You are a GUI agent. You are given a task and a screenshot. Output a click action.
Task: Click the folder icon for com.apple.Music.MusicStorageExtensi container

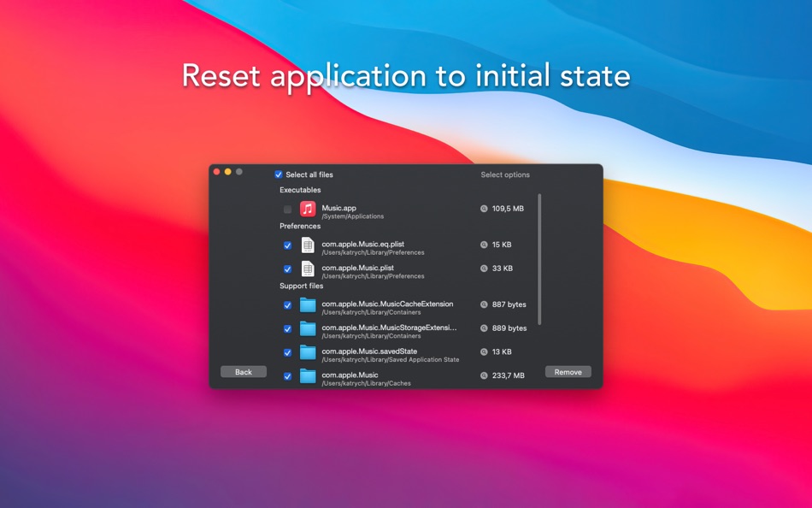308,329
